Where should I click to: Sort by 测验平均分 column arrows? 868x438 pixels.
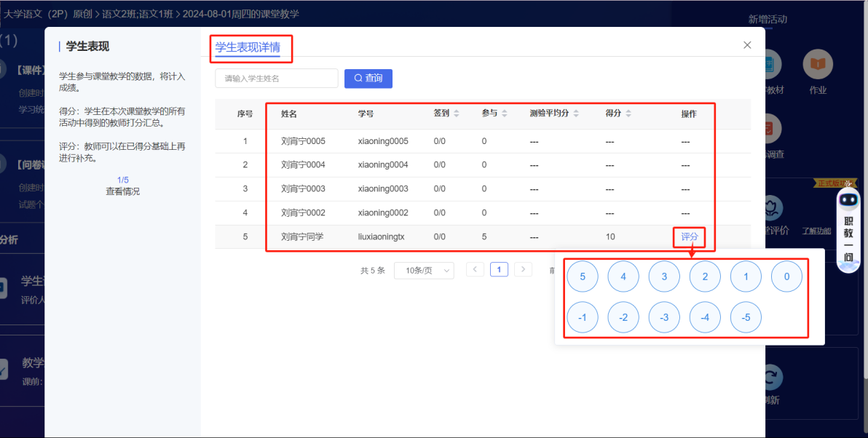point(576,114)
